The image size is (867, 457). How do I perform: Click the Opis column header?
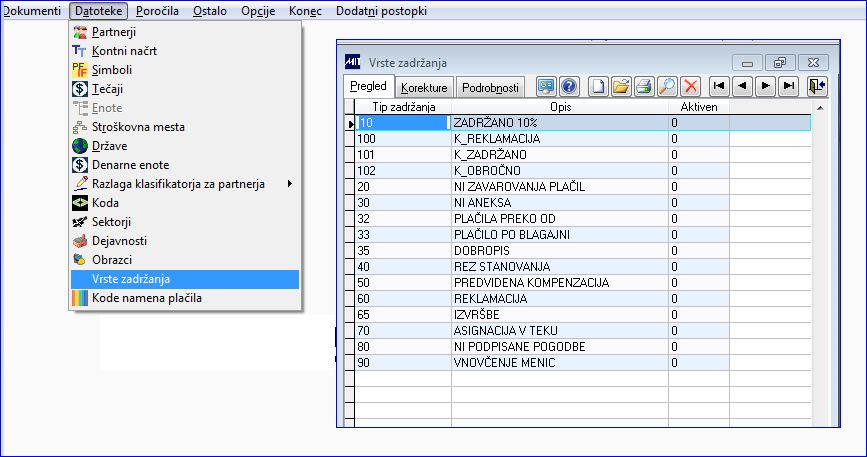560,107
